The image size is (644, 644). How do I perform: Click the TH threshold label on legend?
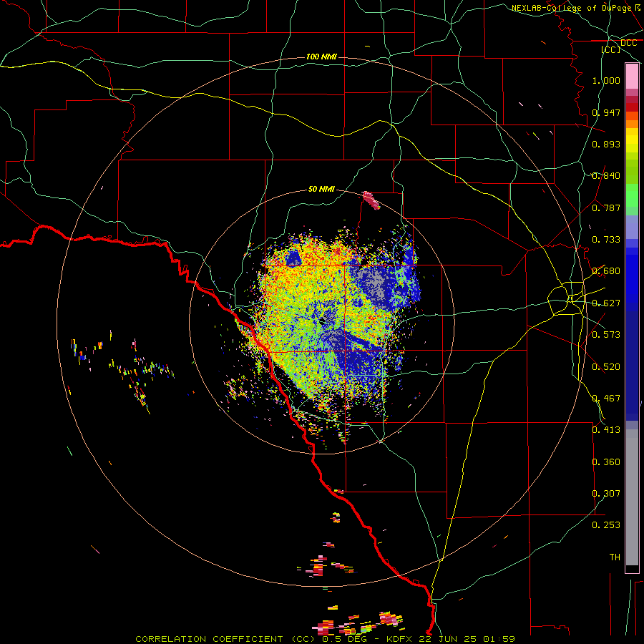[615, 557]
